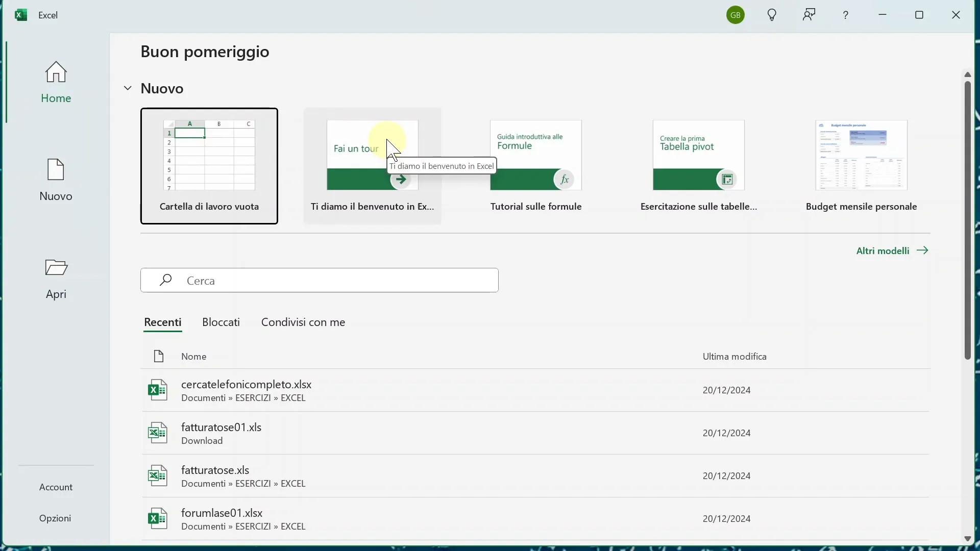This screenshot has width=980, height=551.
Task: Click the vertical scrollbar thumb
Action: point(968,220)
